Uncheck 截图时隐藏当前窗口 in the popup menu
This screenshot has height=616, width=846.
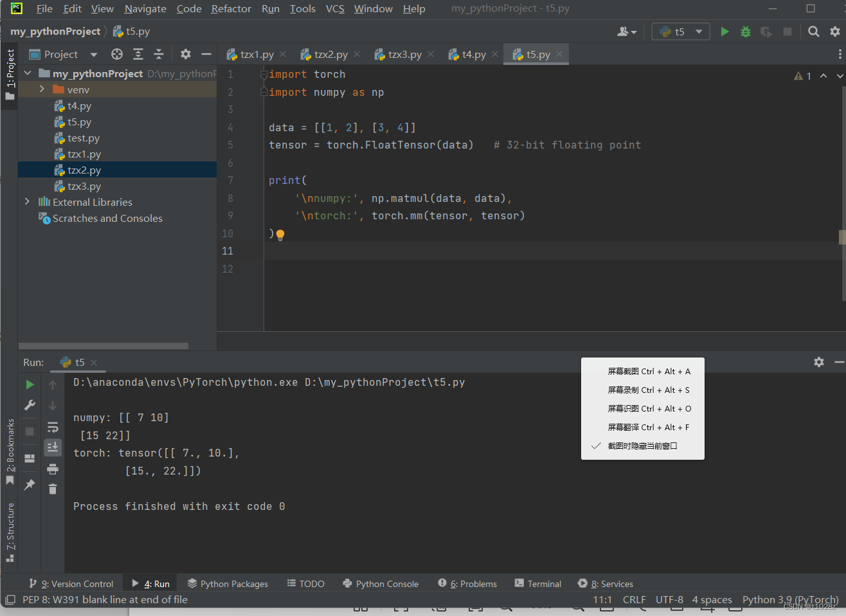(642, 445)
